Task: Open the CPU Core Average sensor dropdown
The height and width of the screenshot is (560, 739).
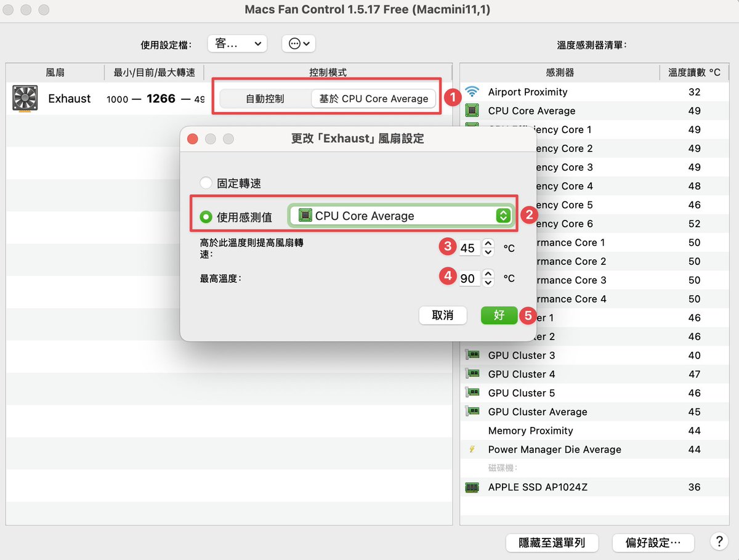Action: [403, 216]
